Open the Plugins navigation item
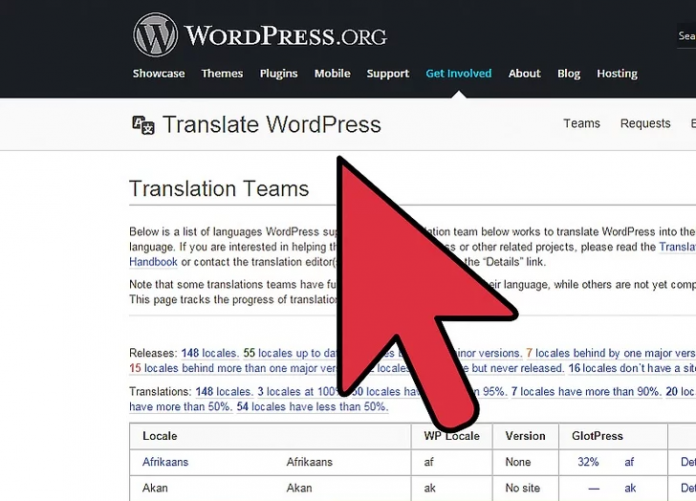Viewport: 696px width, 501px height. pyautogui.click(x=279, y=74)
